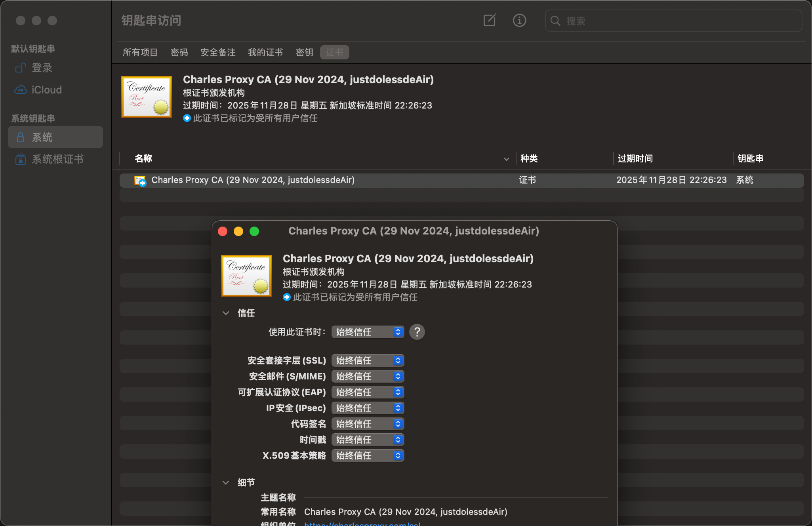Click the compose new item icon
Image resolution: width=812 pixels, height=526 pixels.
(x=490, y=20)
